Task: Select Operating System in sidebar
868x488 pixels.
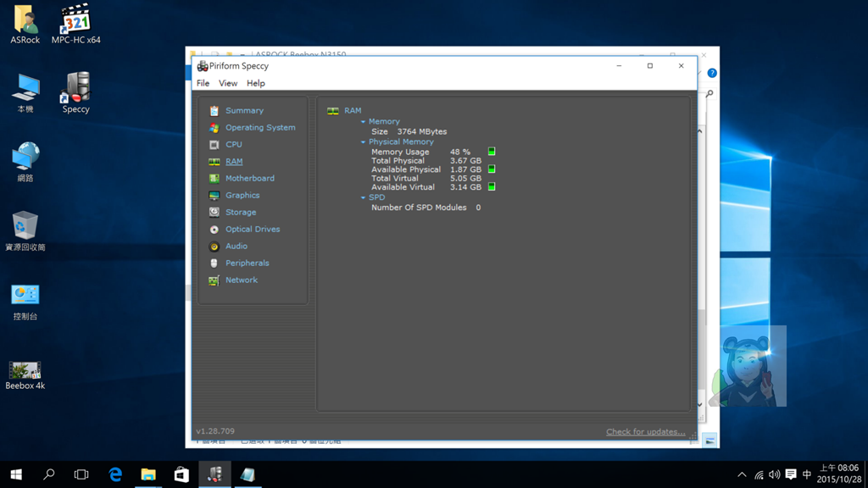Action: point(259,128)
